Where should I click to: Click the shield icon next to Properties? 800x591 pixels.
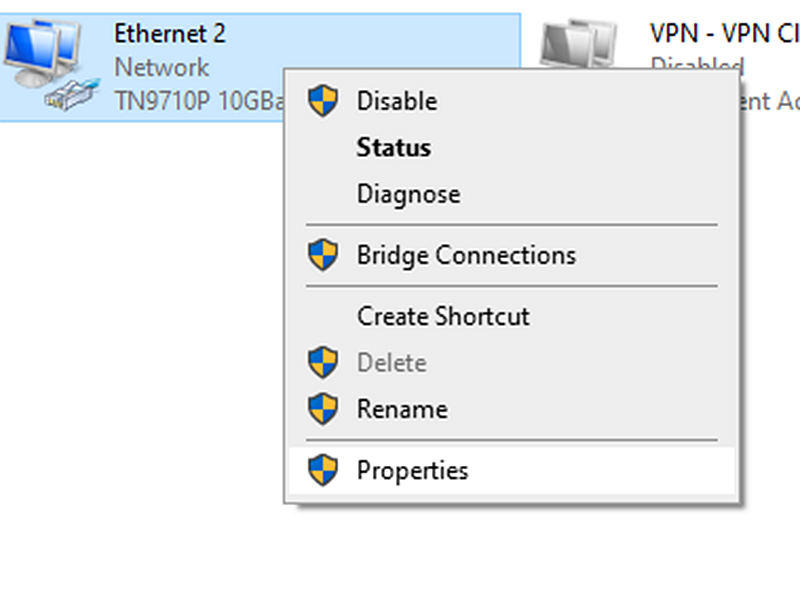322,470
